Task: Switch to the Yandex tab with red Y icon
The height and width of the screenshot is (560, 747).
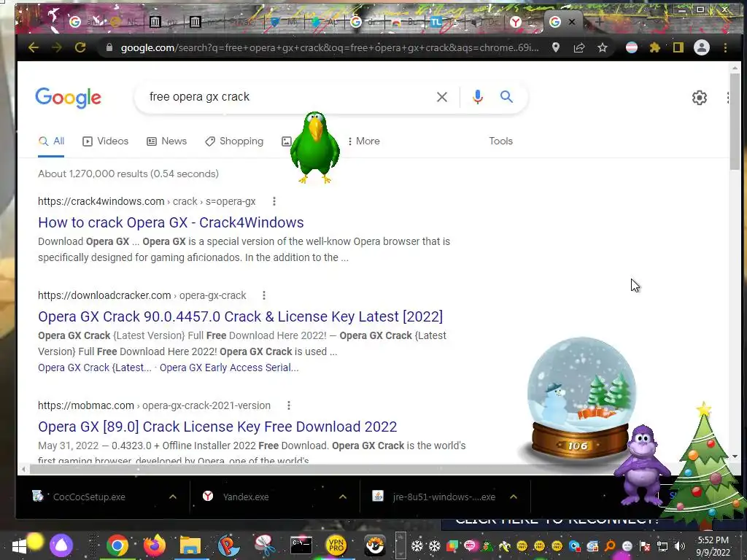Action: click(516, 22)
